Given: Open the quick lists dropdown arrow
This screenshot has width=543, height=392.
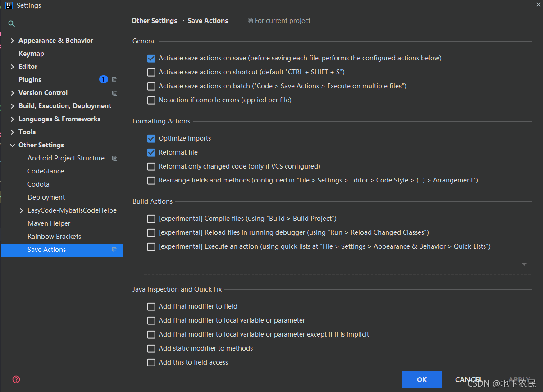Looking at the screenshot, I should [x=524, y=264].
